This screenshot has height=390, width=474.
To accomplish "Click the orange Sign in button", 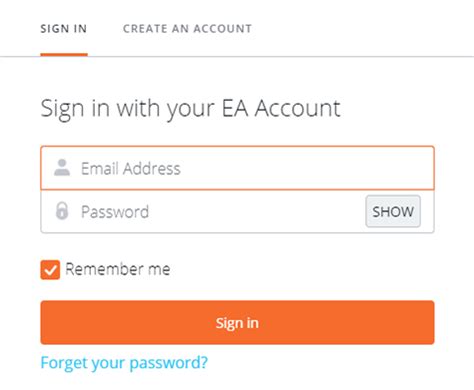I will [237, 322].
